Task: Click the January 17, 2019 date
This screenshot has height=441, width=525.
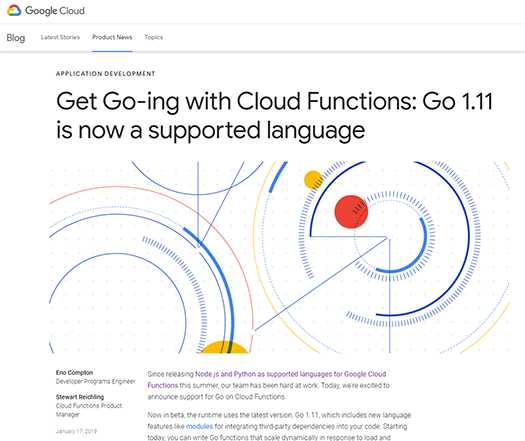Action: 76,431
